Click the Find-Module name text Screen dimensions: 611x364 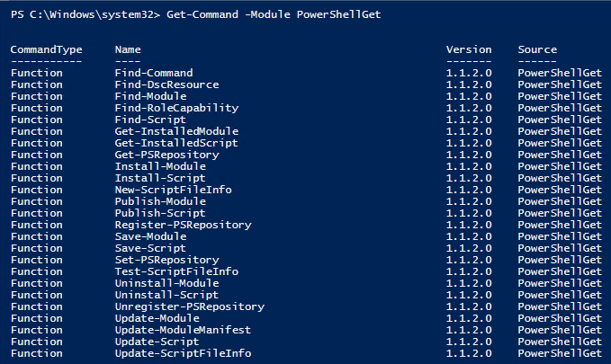click(150, 96)
